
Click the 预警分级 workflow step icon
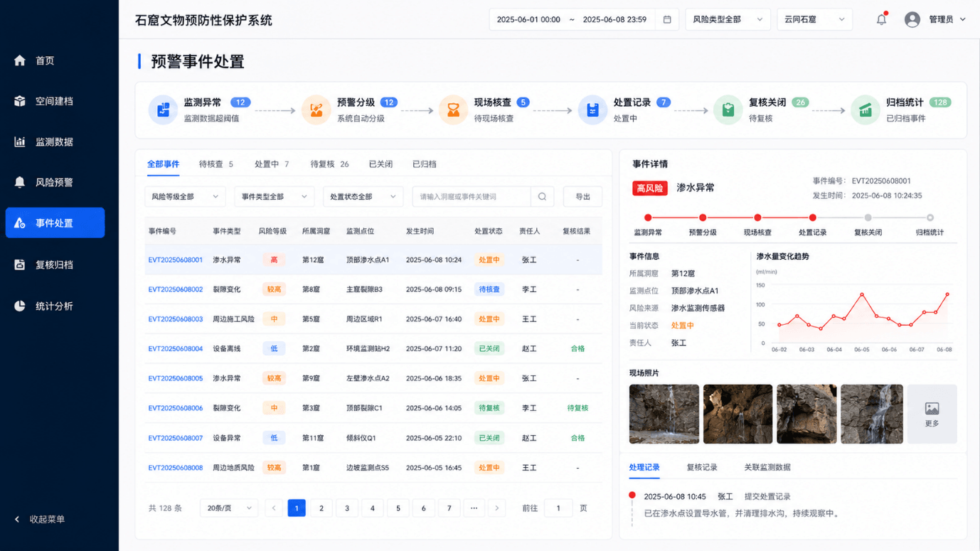(x=316, y=110)
